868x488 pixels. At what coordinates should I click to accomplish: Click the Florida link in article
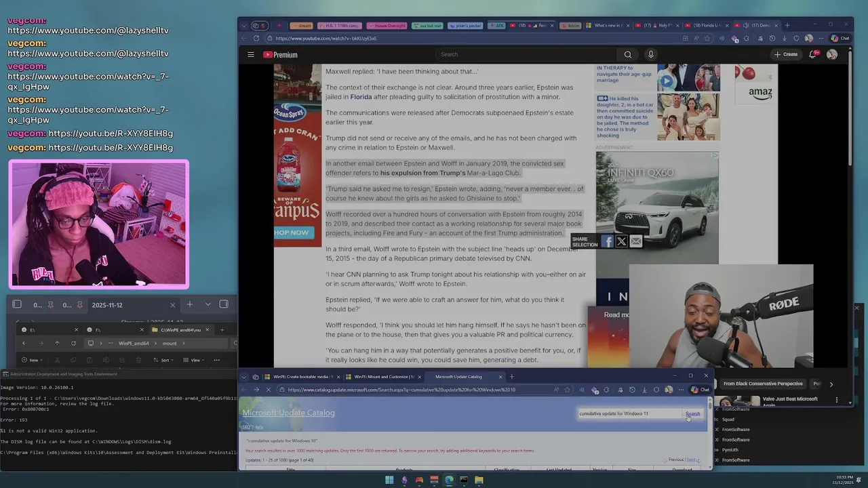tap(361, 97)
